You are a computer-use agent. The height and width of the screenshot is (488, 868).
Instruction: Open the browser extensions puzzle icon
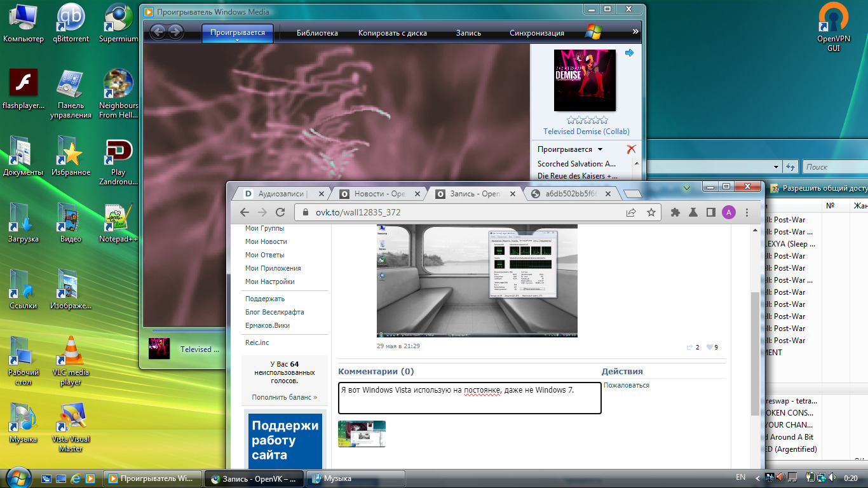[675, 212]
